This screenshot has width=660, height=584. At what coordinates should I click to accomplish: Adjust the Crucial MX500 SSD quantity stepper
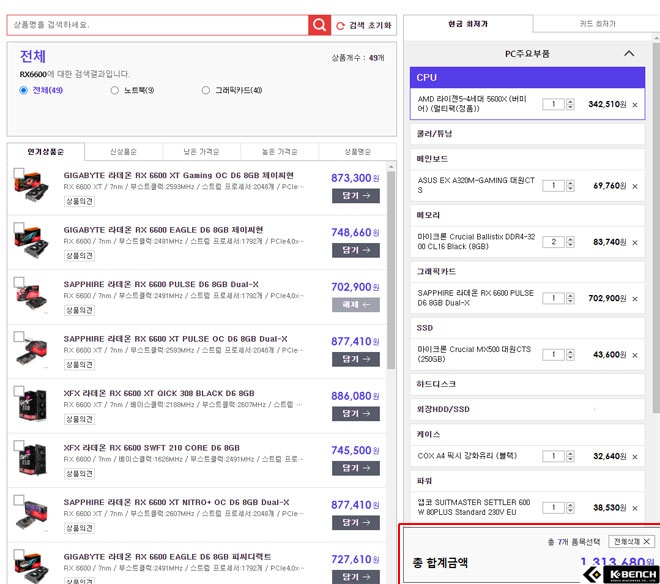click(570, 355)
